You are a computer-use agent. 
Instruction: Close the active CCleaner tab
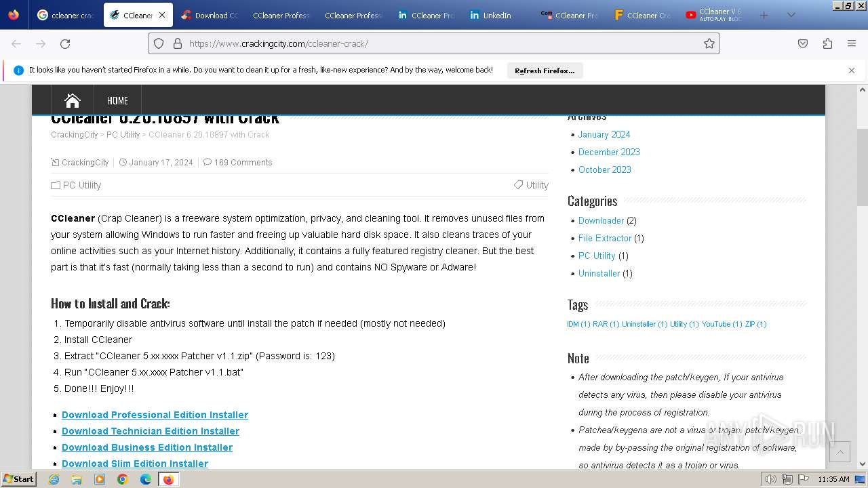pos(161,15)
